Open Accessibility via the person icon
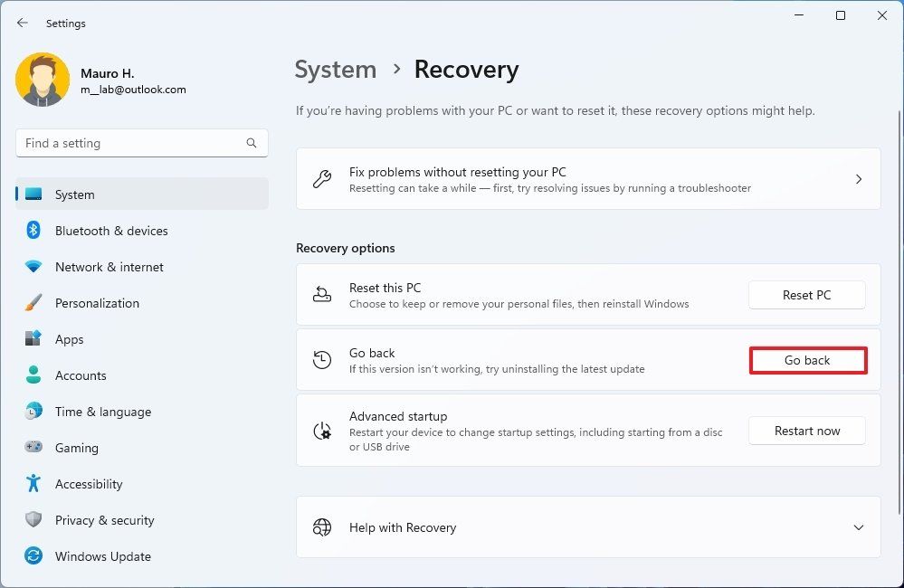This screenshot has width=904, height=588. tap(33, 484)
